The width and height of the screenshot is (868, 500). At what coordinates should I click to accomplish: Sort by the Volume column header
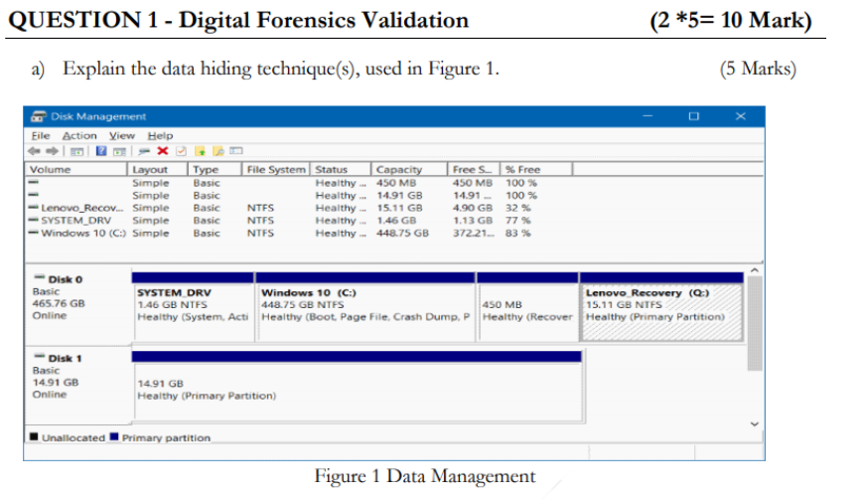76,169
